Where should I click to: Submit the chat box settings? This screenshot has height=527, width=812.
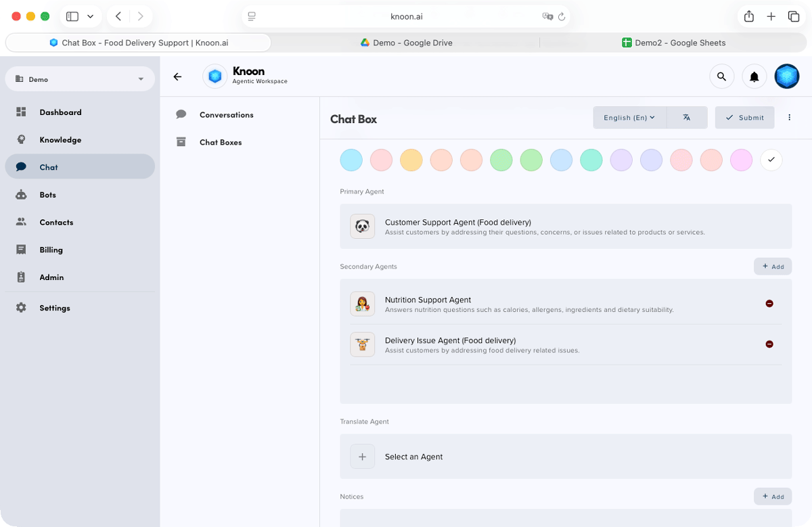click(x=744, y=117)
